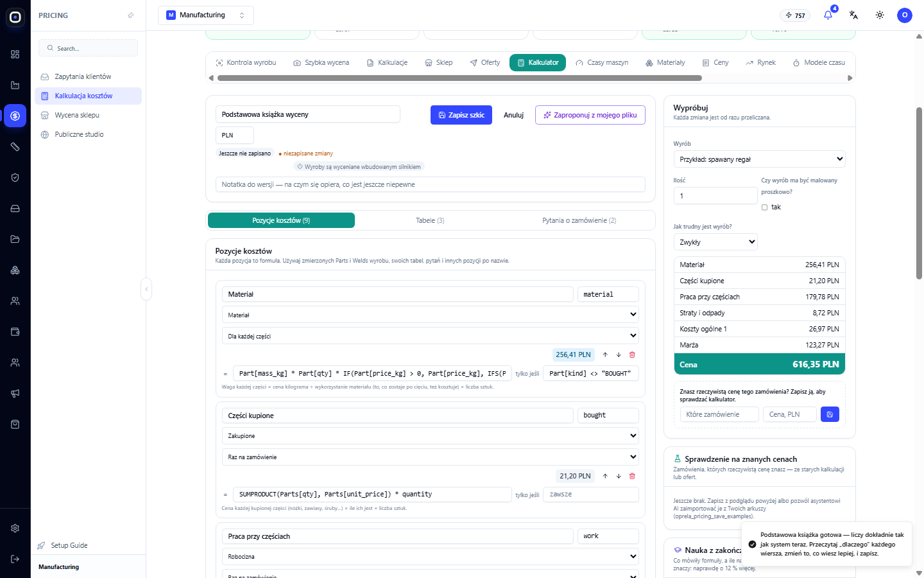This screenshot has width=924, height=578.
Task: Click Zaproponuj z mojego pliku button
Action: [590, 115]
